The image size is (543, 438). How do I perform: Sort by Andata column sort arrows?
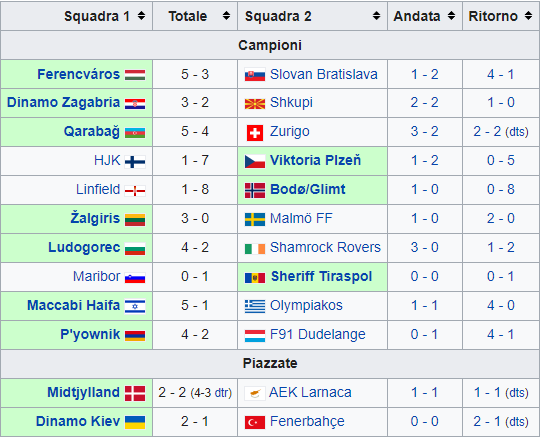pos(451,16)
